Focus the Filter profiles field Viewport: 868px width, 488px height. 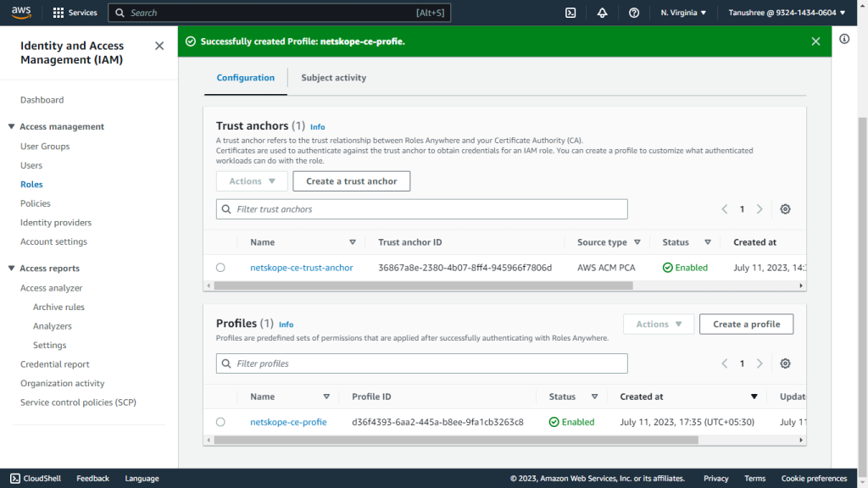[x=422, y=363]
